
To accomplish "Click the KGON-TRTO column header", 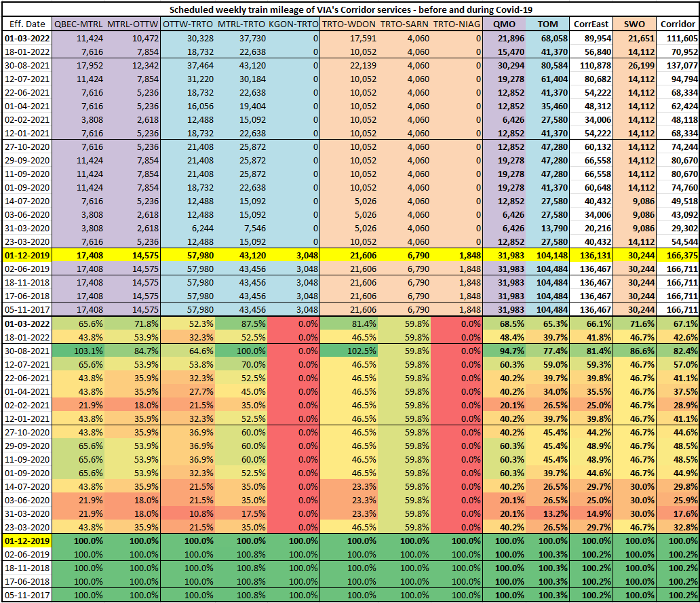I will tap(293, 24).
